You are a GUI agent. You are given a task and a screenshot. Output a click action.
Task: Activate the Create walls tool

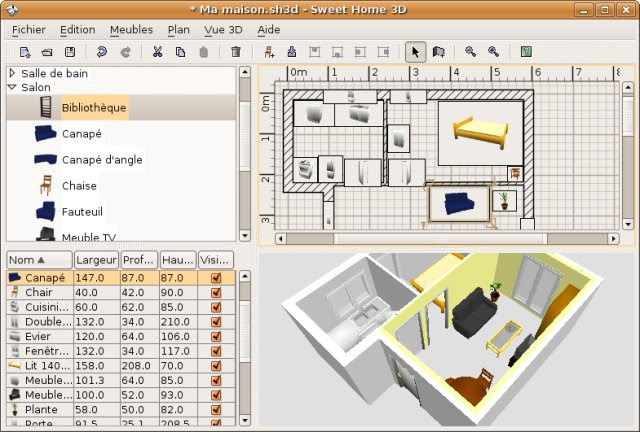[438, 52]
